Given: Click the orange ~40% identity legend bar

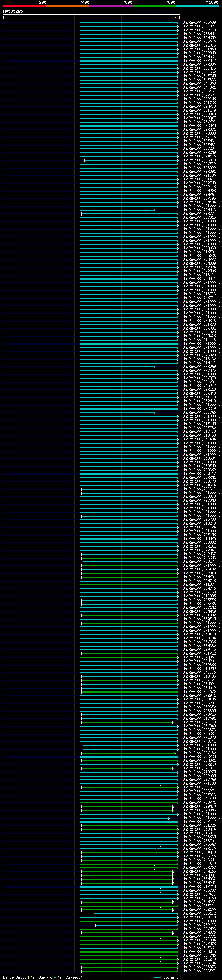Looking at the screenshot, I should [68, 6].
